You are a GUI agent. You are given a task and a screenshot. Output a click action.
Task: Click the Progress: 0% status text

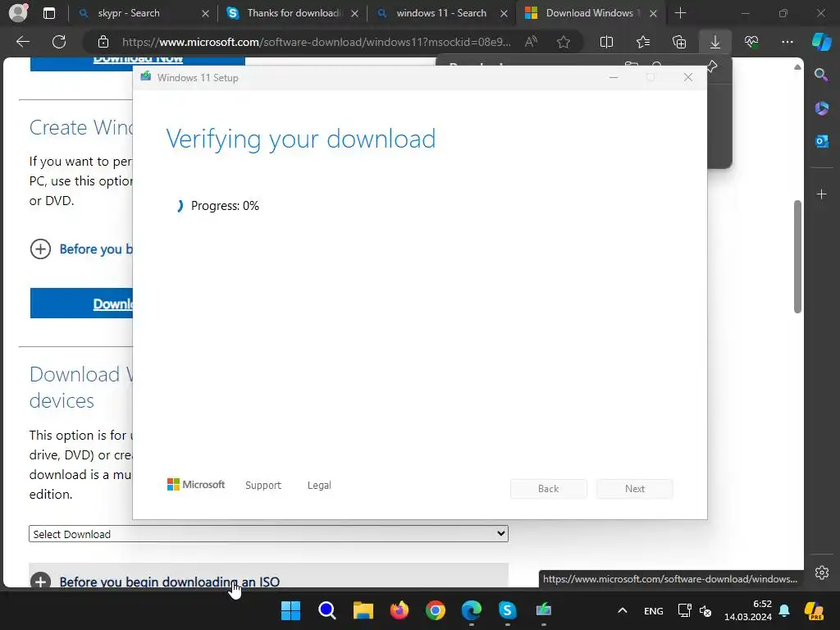(225, 206)
